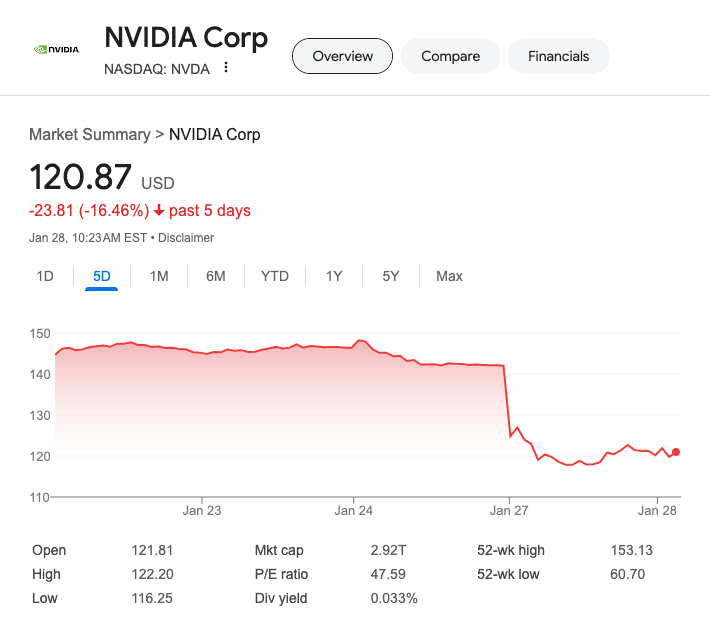Click the NVIDIA logo icon

(x=56, y=48)
